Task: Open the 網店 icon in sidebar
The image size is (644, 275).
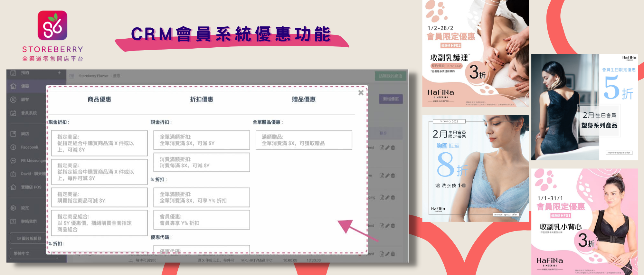Action: [x=13, y=134]
